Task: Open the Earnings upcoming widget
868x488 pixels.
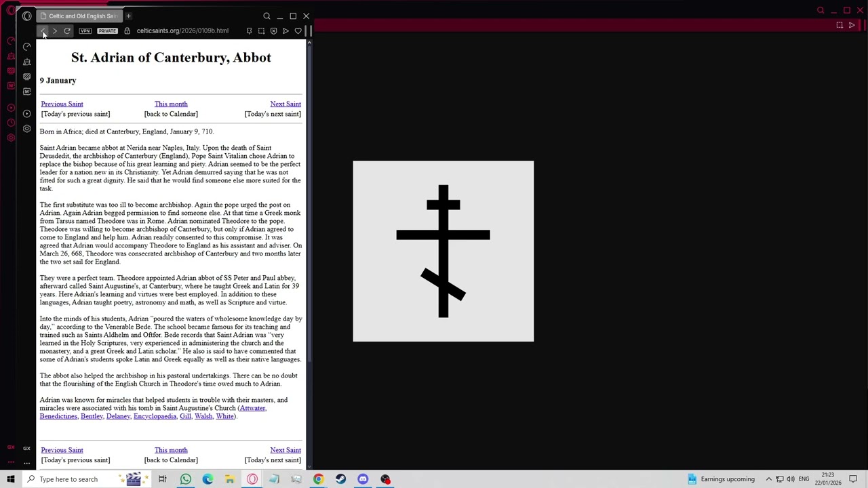Action: [x=721, y=479]
